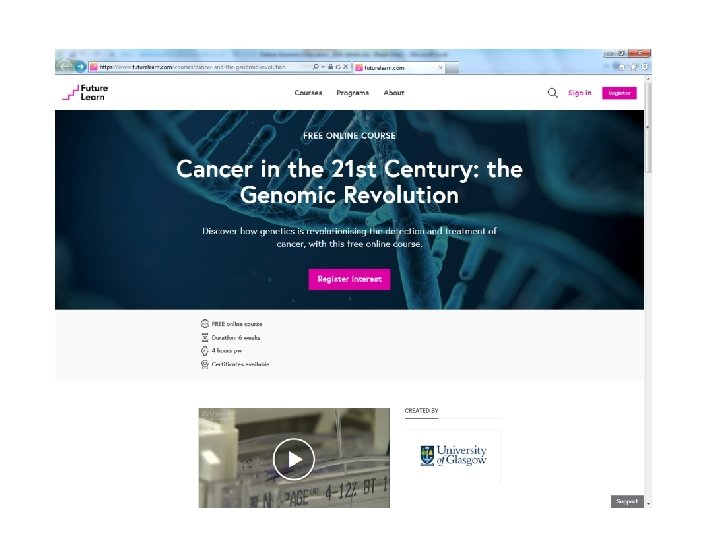This screenshot has width=720, height=540.
Task: Open the Courses menu item
Action: (308, 93)
